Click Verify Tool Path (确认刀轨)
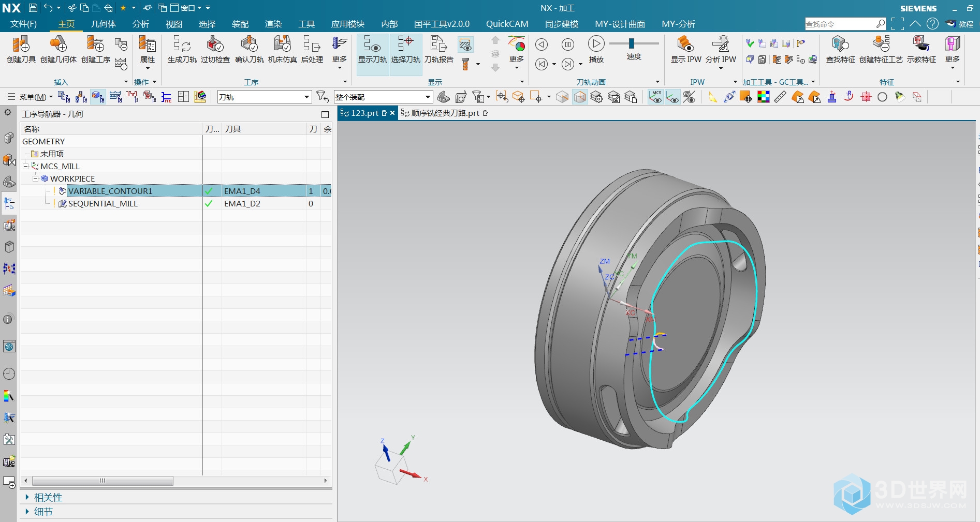Viewport: 980px width, 522px height. (249, 49)
